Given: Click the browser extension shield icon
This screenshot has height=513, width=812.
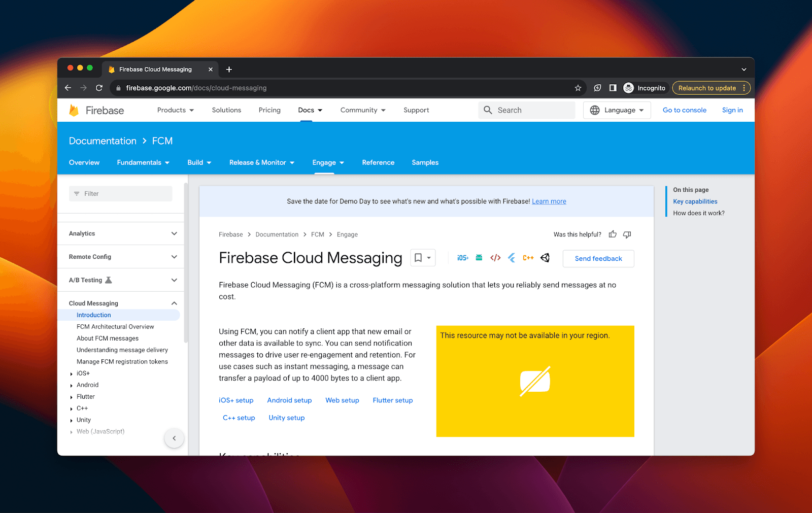Looking at the screenshot, I should point(597,88).
